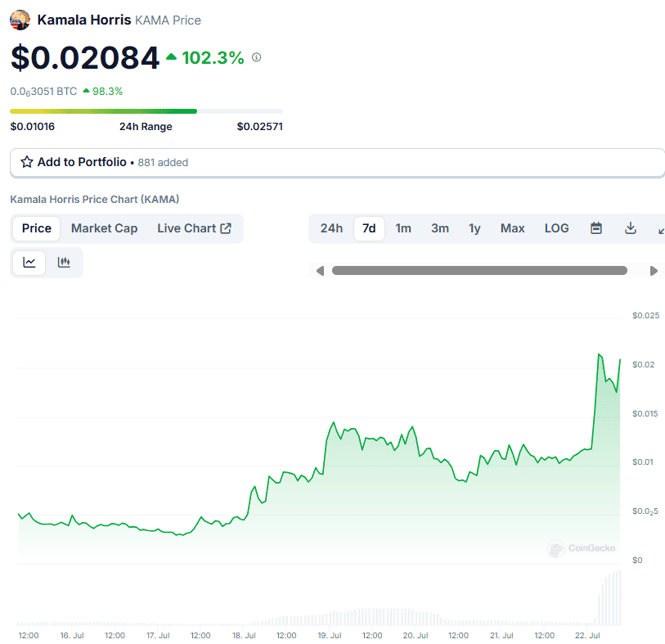Switch to candlestick chart view icon
The image size is (665, 644).
tap(64, 262)
